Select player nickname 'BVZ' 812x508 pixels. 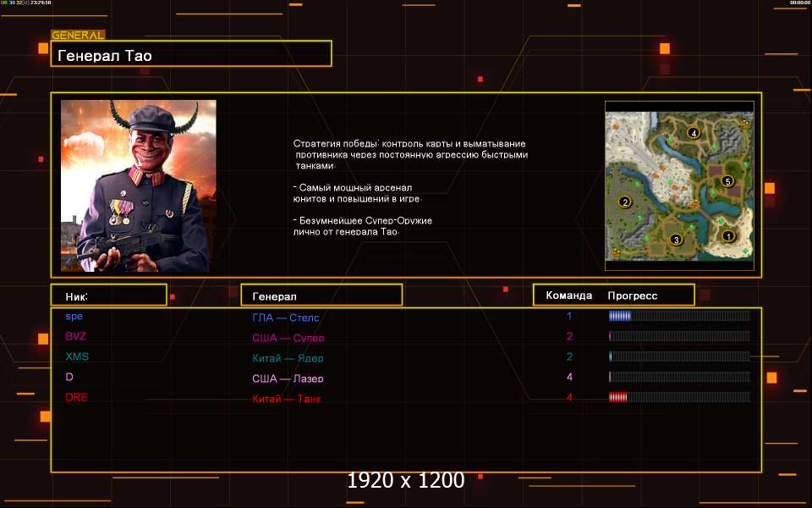pos(75,336)
